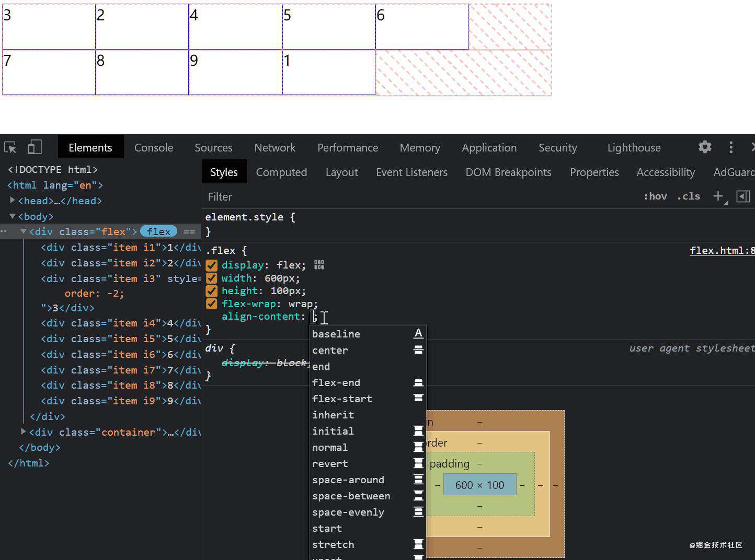Switch to the Computed pane tab
Screen dimensions: 755x560
(281, 172)
